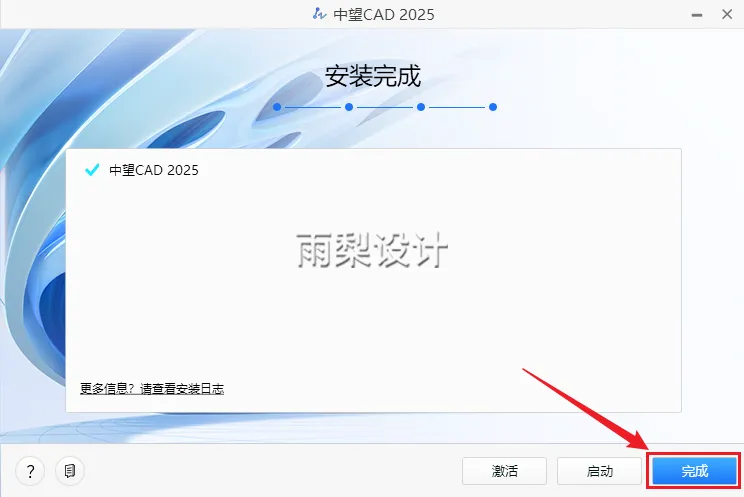Open the question mark help icon
The height and width of the screenshot is (497, 744).
pyautogui.click(x=30, y=471)
